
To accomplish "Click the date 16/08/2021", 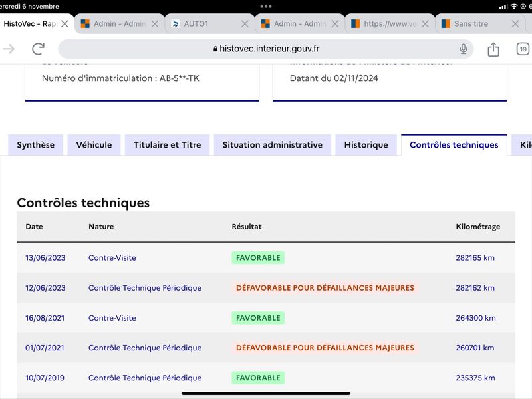I will [x=45, y=318].
